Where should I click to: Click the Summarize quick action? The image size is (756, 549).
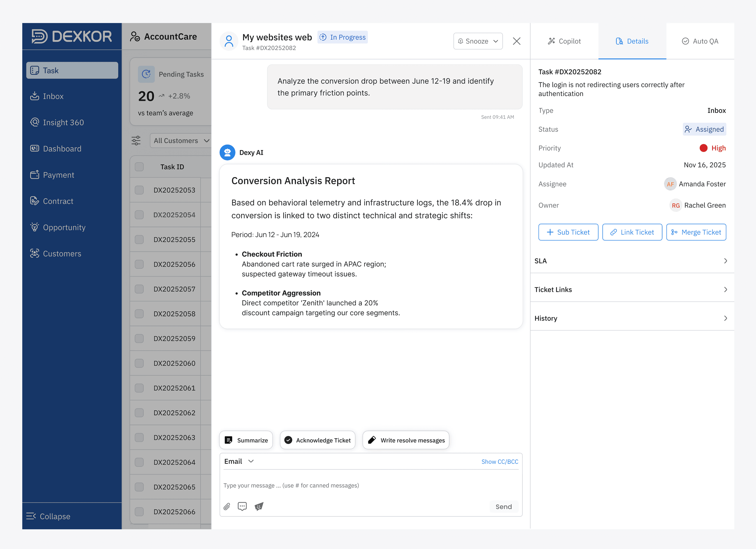[246, 440]
